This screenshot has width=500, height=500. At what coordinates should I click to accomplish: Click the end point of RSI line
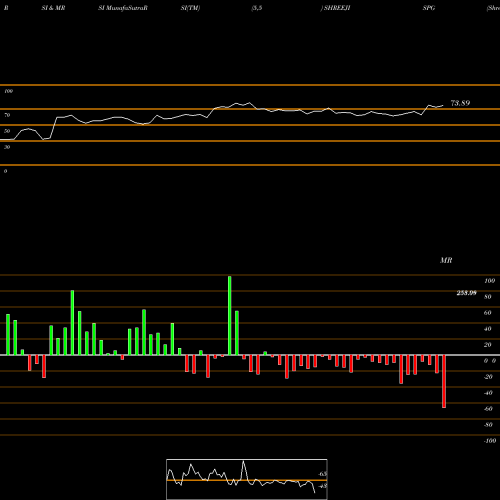(x=443, y=106)
